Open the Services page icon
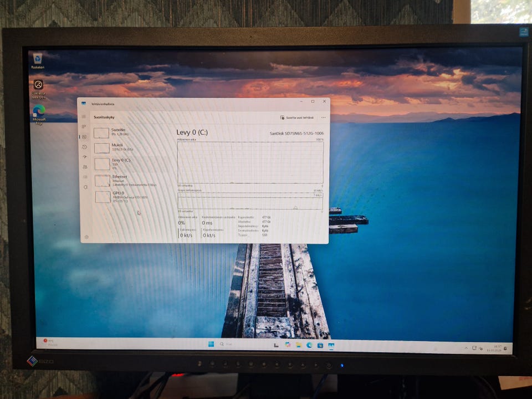This screenshot has height=399, width=532. click(85, 187)
